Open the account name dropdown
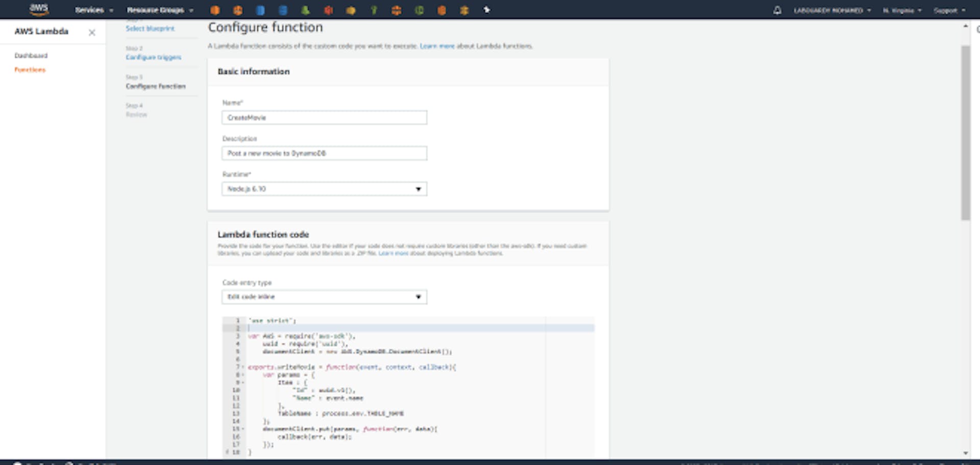The width and height of the screenshot is (980, 465). point(832,10)
